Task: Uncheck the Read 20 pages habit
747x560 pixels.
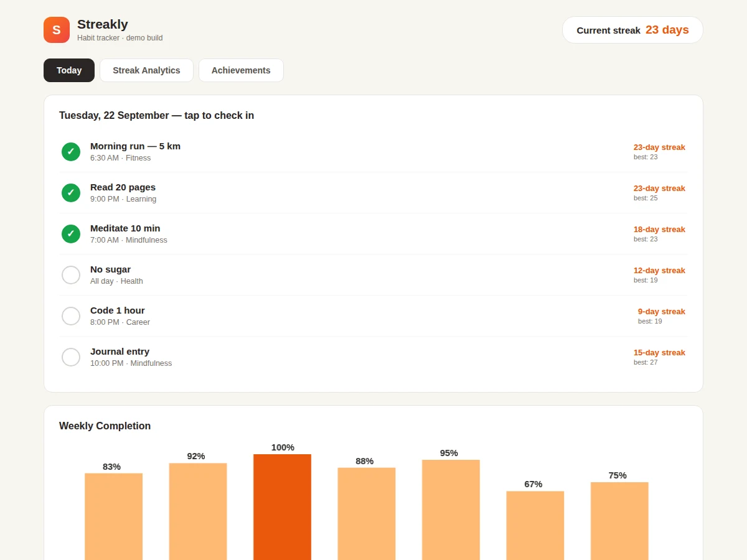Action: (71, 193)
